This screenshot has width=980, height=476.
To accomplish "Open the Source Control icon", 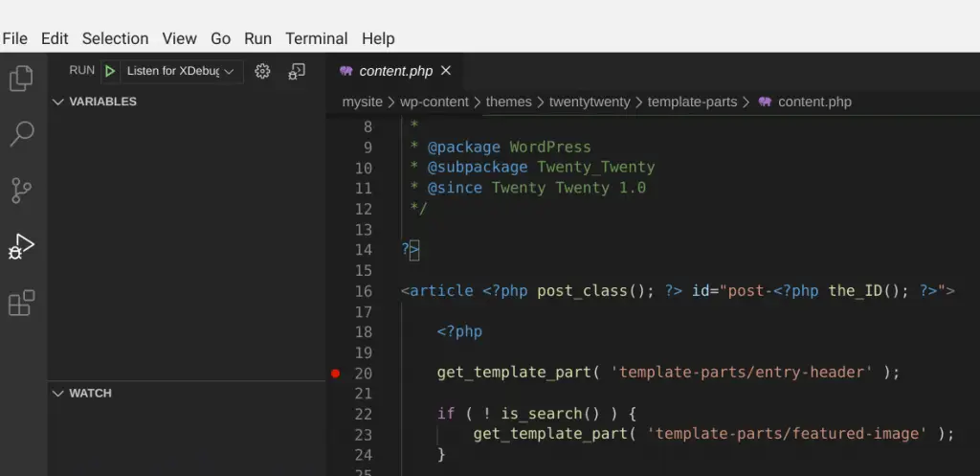I will pyautogui.click(x=21, y=190).
